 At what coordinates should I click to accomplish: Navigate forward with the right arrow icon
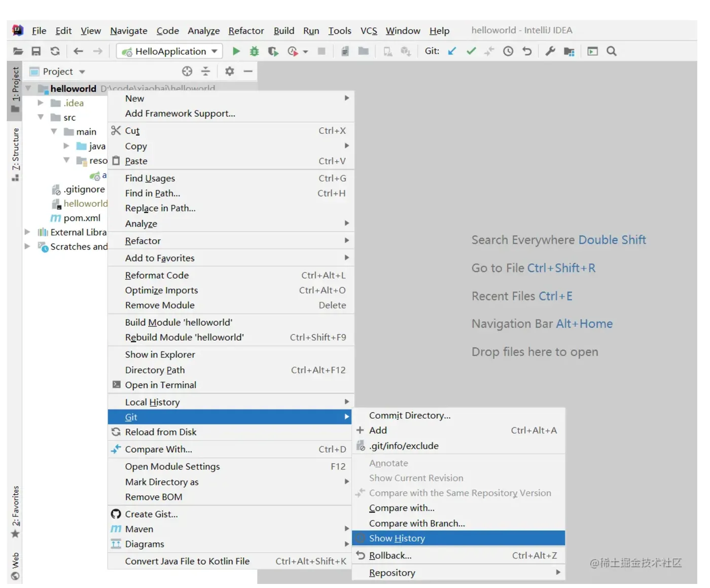click(x=97, y=51)
